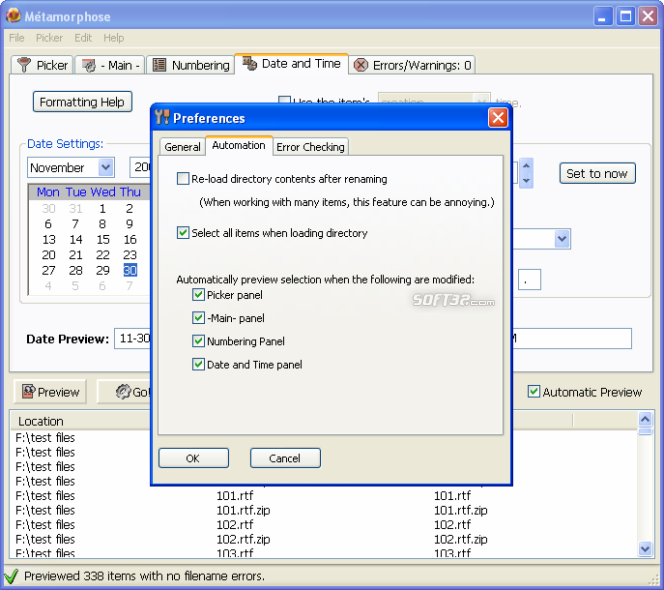664x590 pixels.
Task: Click the Set to now button
Action: [597, 174]
